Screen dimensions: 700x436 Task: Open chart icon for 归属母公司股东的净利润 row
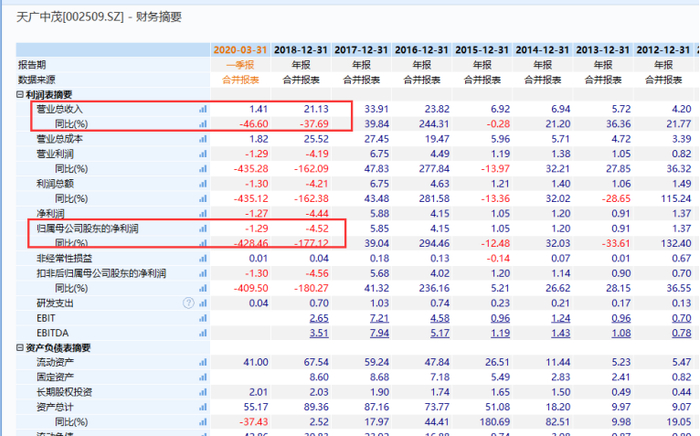203,228
